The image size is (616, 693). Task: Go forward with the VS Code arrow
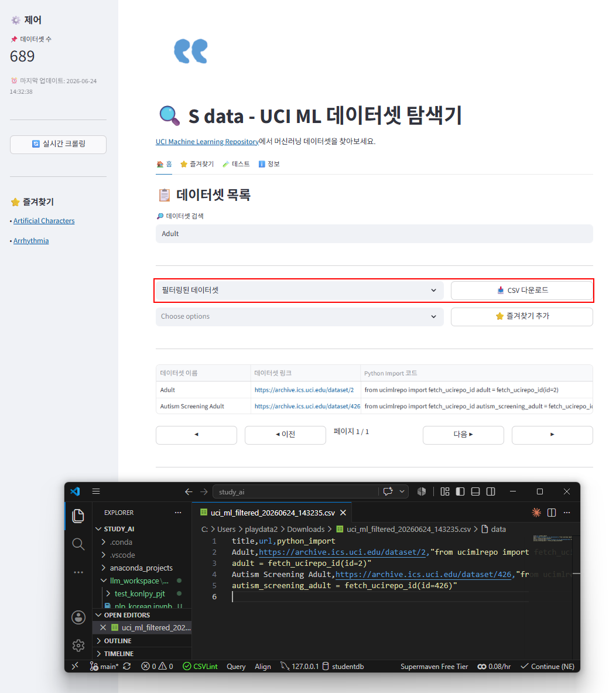[x=204, y=491]
